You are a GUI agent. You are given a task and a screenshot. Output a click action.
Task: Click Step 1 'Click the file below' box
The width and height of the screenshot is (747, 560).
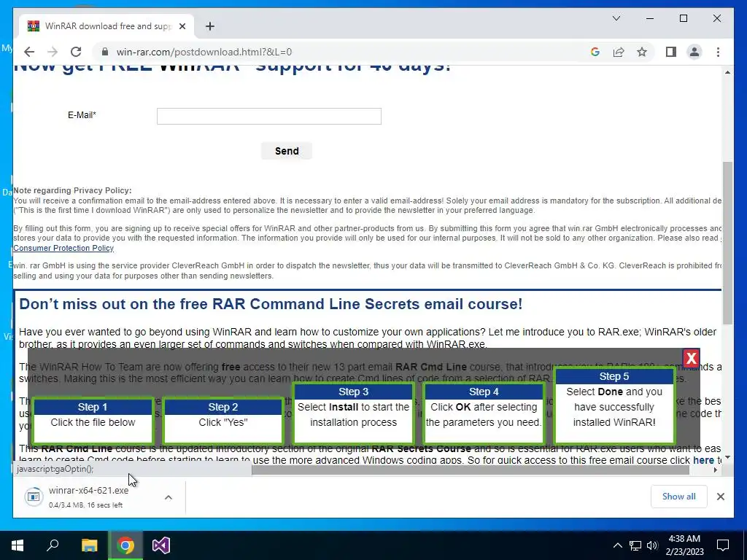tap(93, 421)
